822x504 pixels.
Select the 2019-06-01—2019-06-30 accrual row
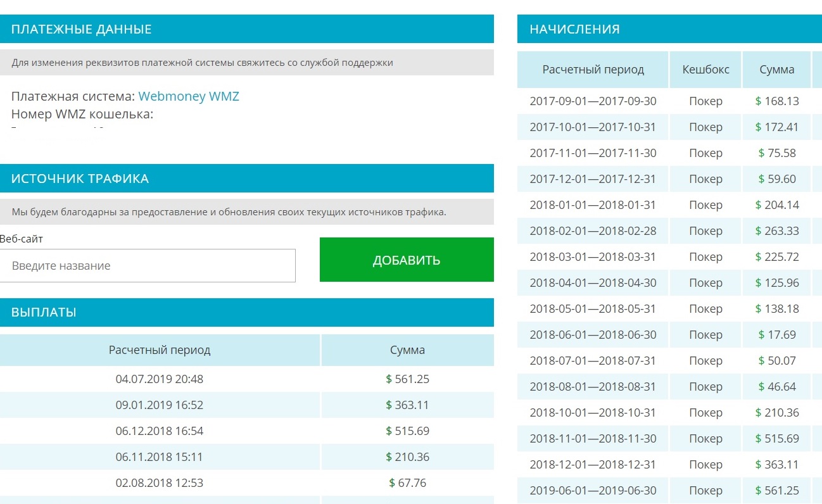click(669, 491)
